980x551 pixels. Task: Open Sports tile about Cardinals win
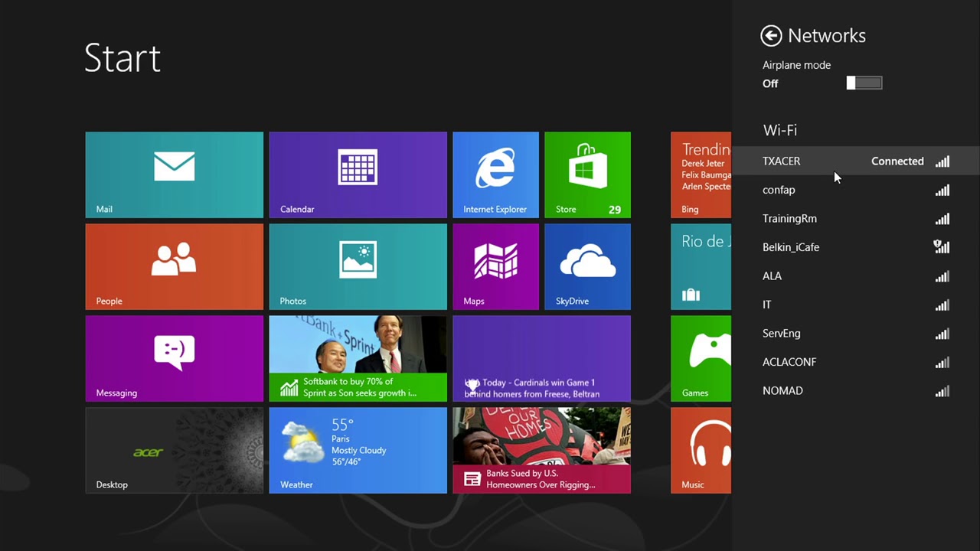click(541, 358)
